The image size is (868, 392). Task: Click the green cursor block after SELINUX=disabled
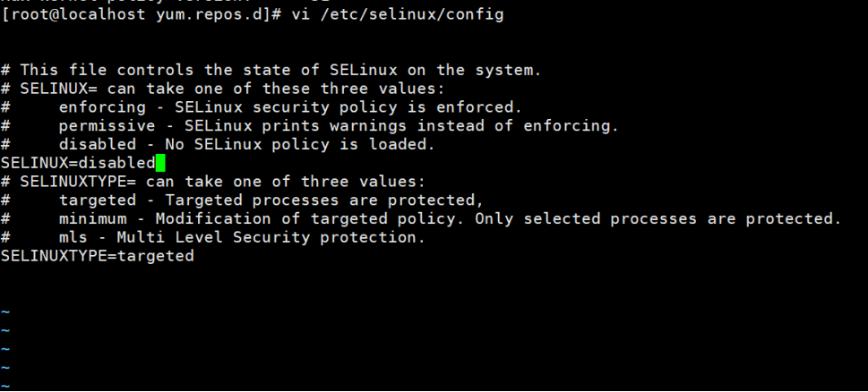[160, 163]
